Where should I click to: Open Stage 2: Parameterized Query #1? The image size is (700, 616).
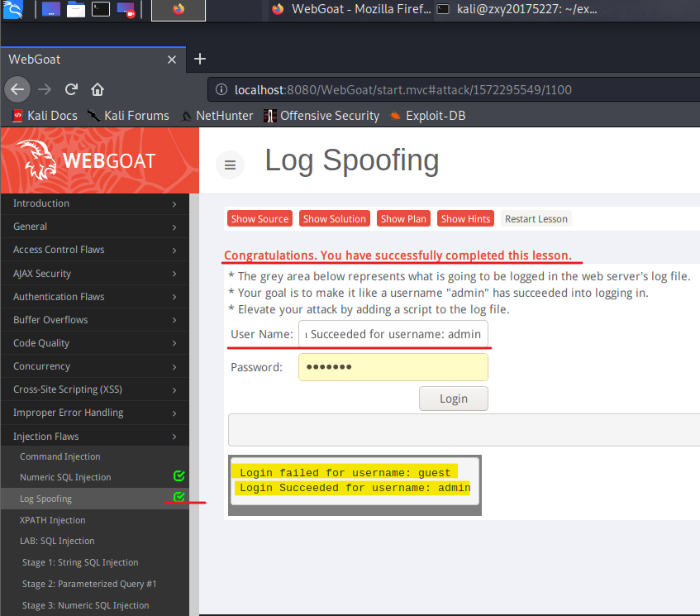point(89,584)
